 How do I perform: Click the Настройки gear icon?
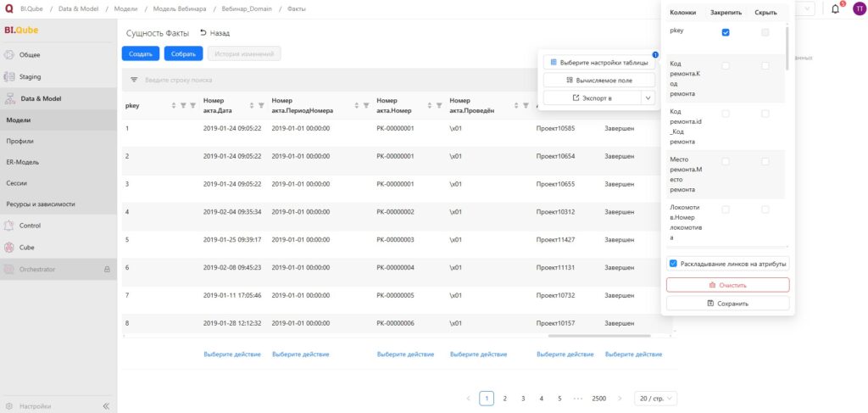click(x=8, y=406)
